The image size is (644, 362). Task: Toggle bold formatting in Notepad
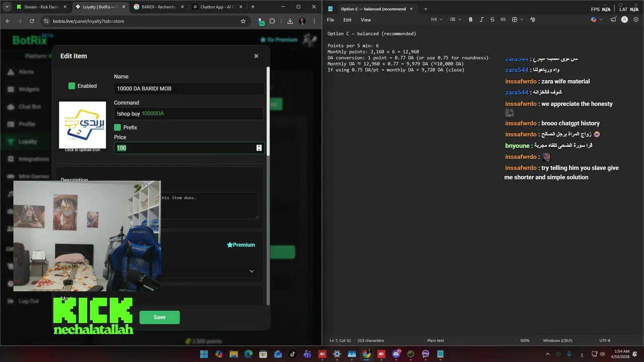pos(471,20)
